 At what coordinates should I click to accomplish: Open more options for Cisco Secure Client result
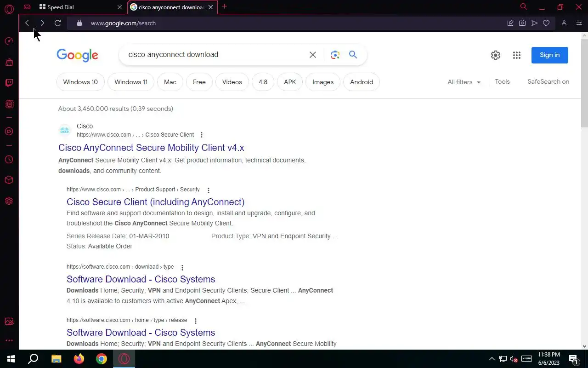[201, 135]
